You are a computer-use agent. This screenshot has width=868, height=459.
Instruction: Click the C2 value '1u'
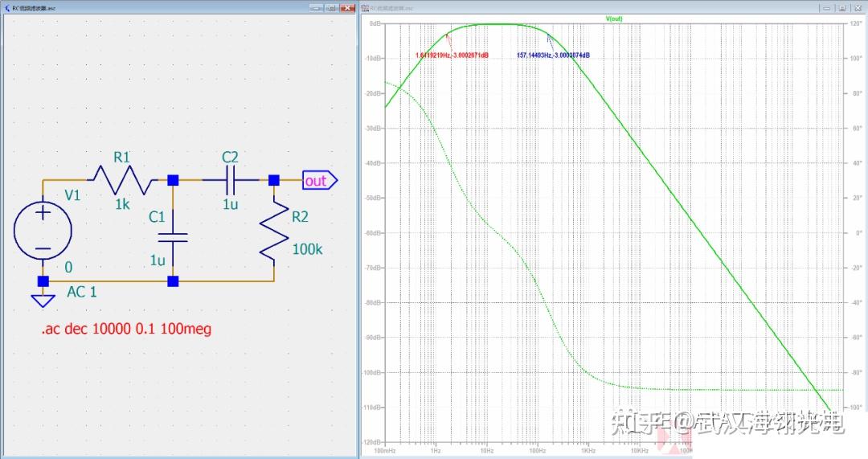point(231,204)
